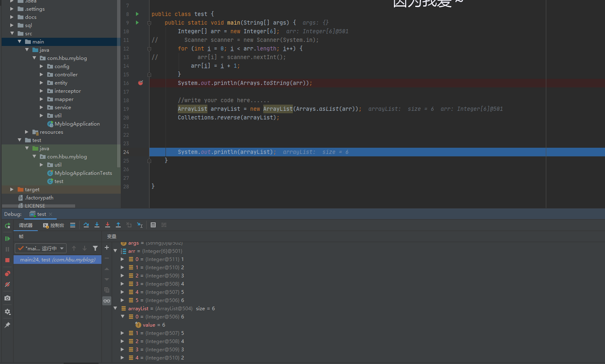Expand variable 5 = {Integer@506} 6 under arr

(x=122, y=300)
